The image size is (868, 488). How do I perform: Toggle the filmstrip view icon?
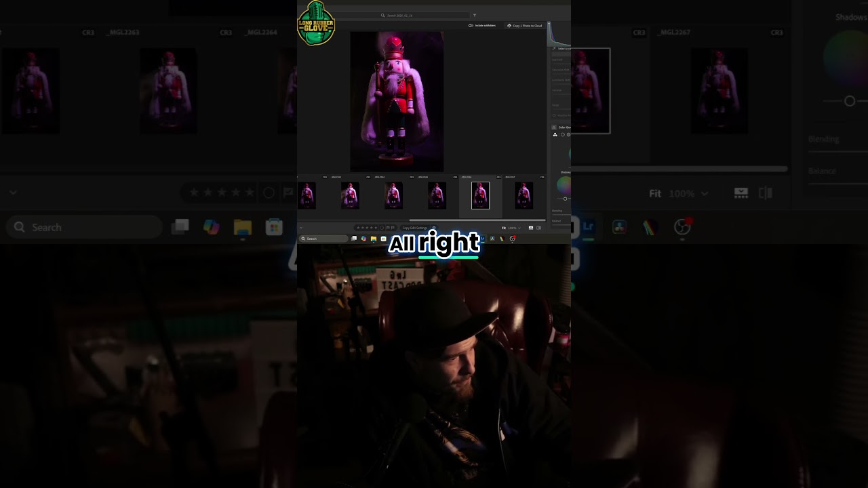531,228
